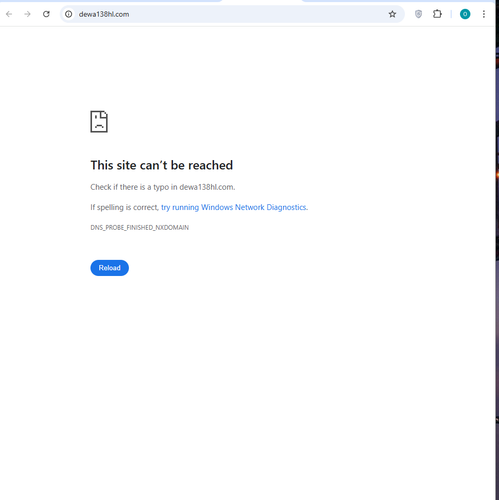Click the browser back arrow
499x500 pixels.
click(9, 14)
